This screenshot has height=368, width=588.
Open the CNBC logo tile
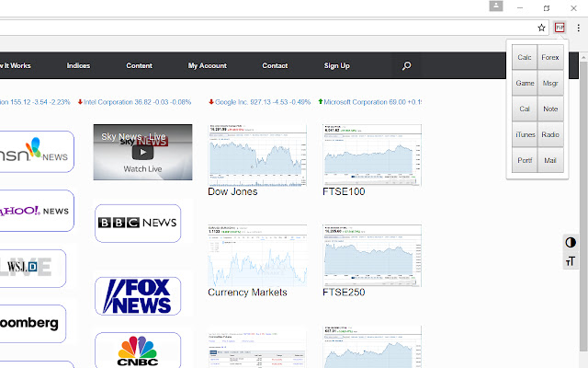coord(138,351)
